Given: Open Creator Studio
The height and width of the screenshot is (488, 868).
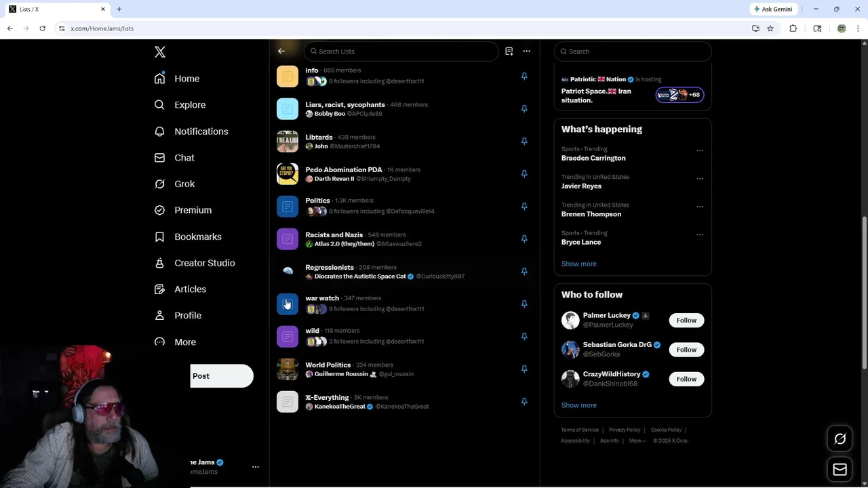Looking at the screenshot, I should [x=195, y=263].
